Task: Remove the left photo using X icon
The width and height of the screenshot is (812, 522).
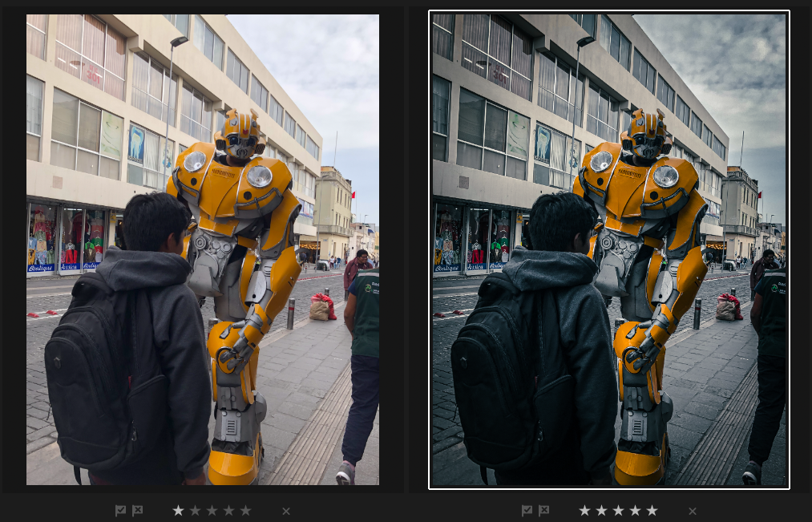Action: tap(286, 511)
